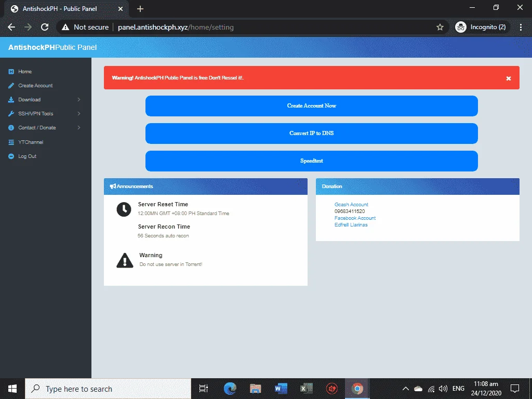The image size is (532, 399).
Task: Open the OneDrive cloud tray icon
Action: point(418,389)
